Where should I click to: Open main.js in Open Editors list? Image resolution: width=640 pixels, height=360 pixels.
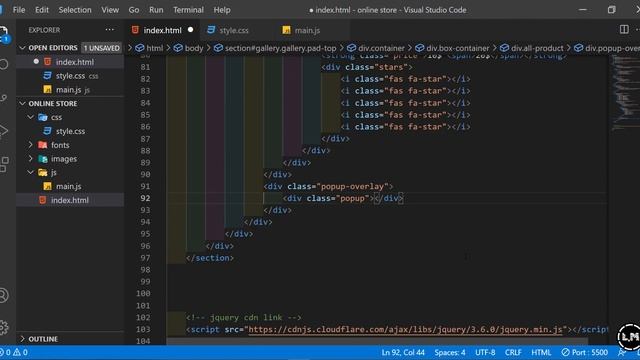(70, 90)
